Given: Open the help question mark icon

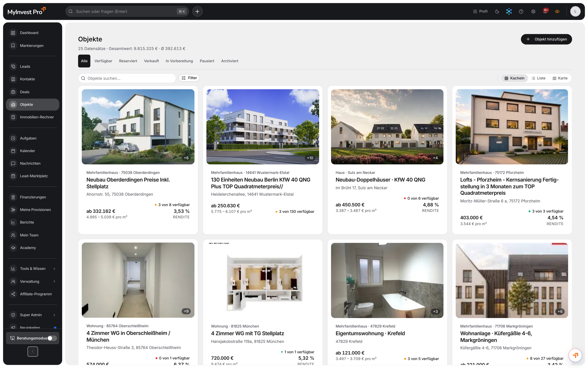Looking at the screenshot, I should click(x=521, y=11).
